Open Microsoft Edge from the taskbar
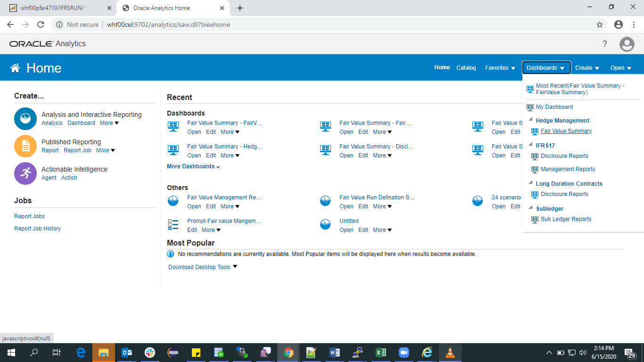 (x=81, y=352)
